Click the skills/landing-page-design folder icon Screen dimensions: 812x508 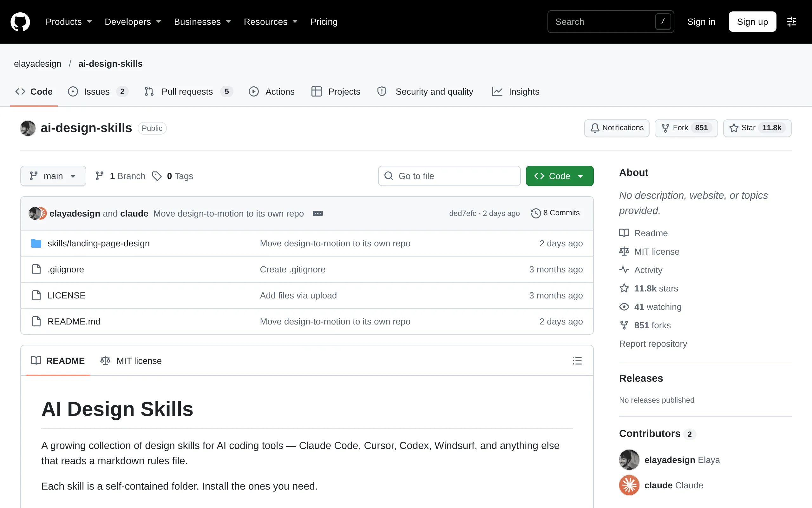(x=36, y=243)
